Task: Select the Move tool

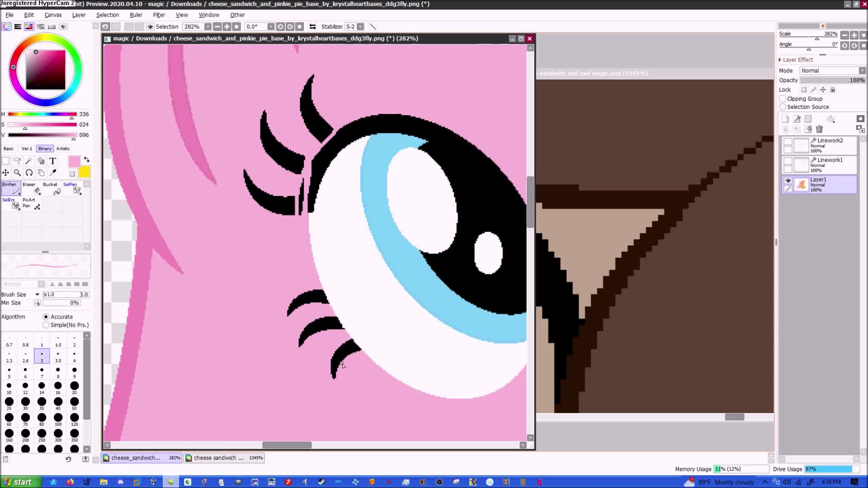Action: [6, 173]
